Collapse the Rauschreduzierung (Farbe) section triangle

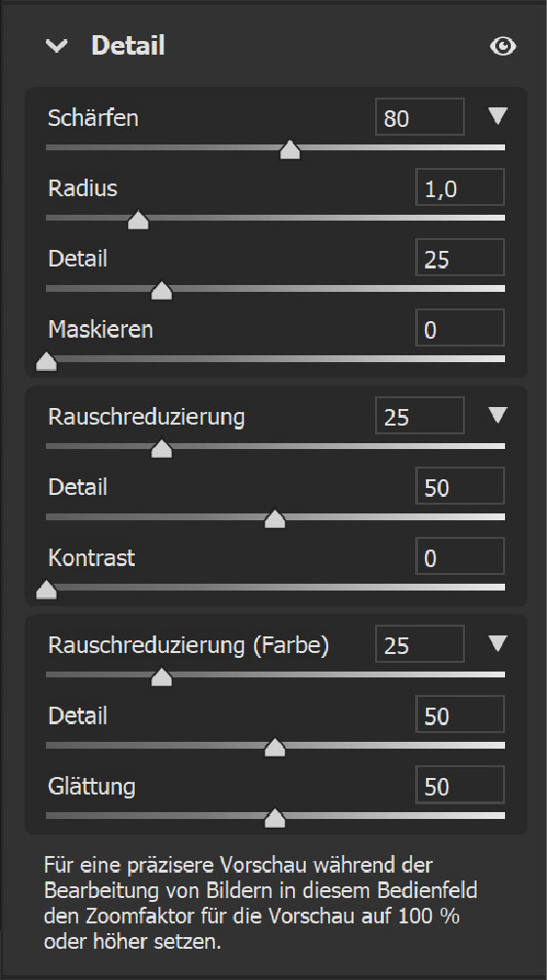coord(497,644)
